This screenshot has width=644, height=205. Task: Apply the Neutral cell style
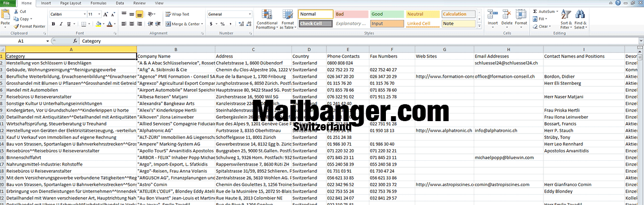(x=422, y=14)
